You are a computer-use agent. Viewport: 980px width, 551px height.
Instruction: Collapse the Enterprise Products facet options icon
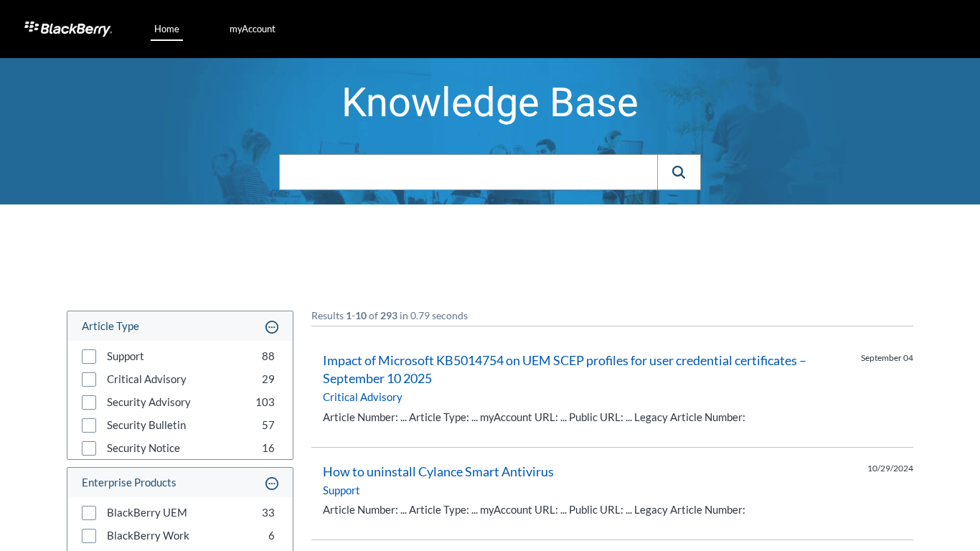coord(272,484)
